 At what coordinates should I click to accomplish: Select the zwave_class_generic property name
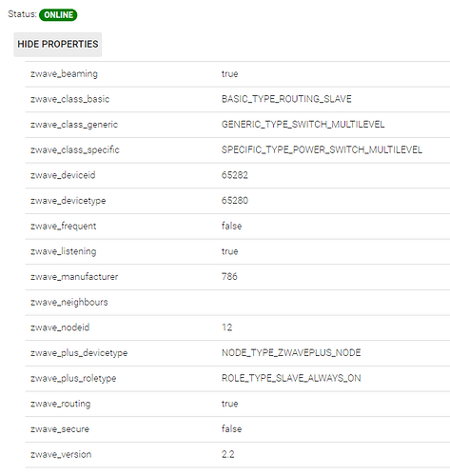pos(74,125)
